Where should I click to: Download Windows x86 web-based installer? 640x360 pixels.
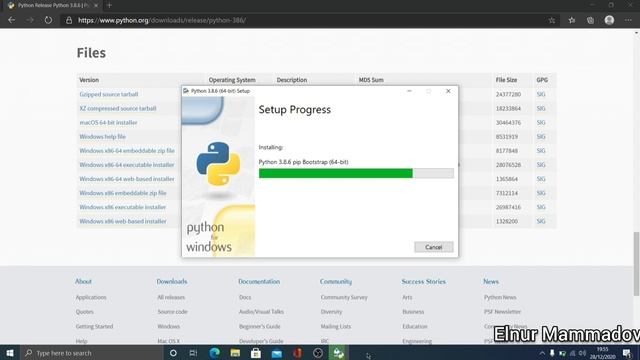(x=123, y=221)
